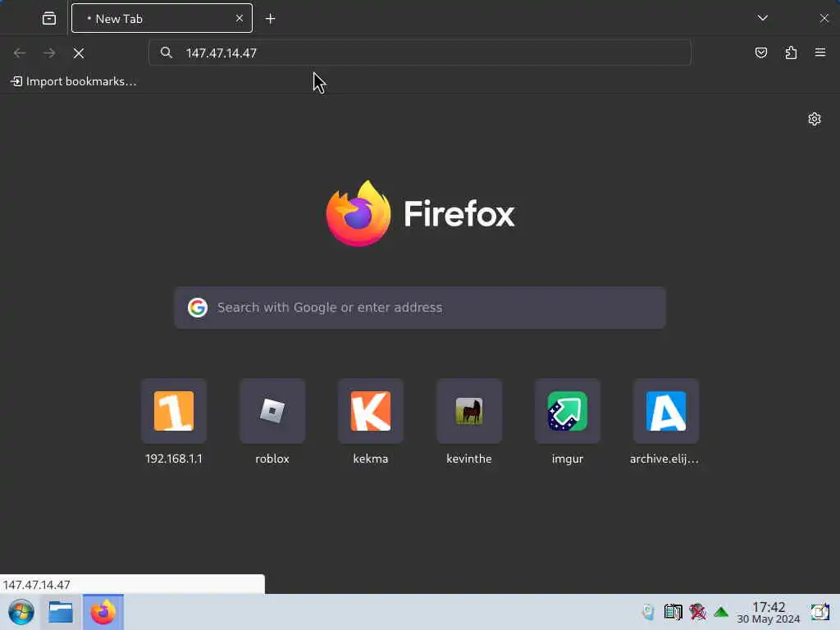Stop loading the page with the X button
Screen dimensions: 840x630
(79, 53)
